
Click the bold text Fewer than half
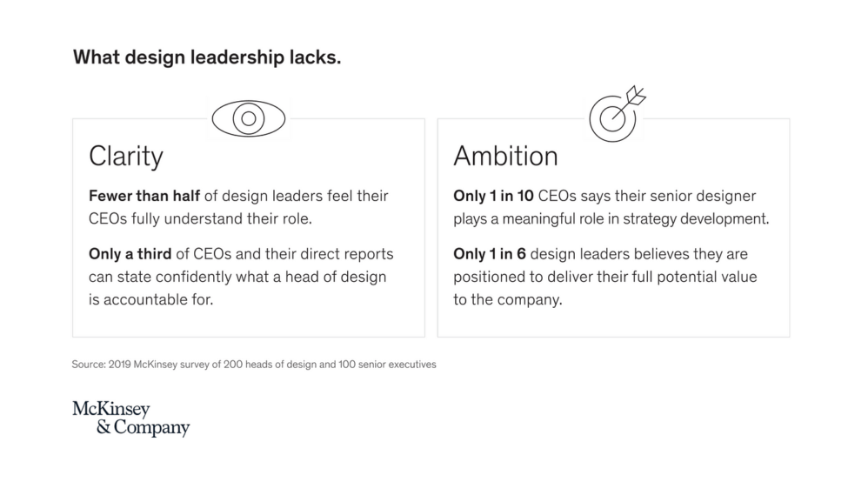pos(144,196)
